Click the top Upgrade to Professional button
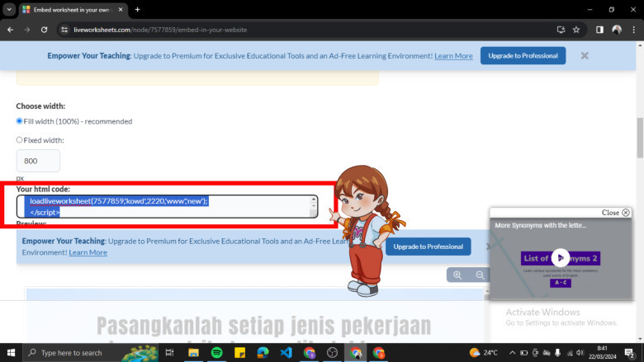Screen dimensions: 644x362 (x=523, y=56)
